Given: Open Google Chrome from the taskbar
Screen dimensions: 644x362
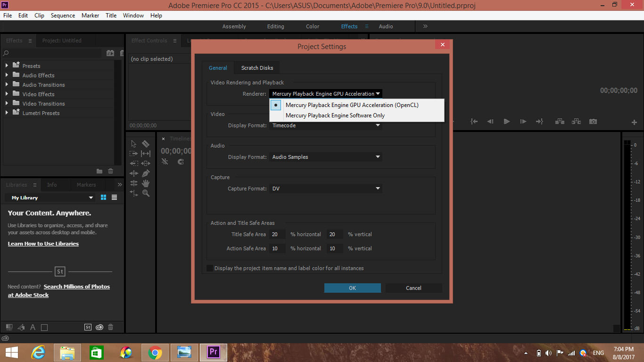Looking at the screenshot, I should [x=155, y=352].
